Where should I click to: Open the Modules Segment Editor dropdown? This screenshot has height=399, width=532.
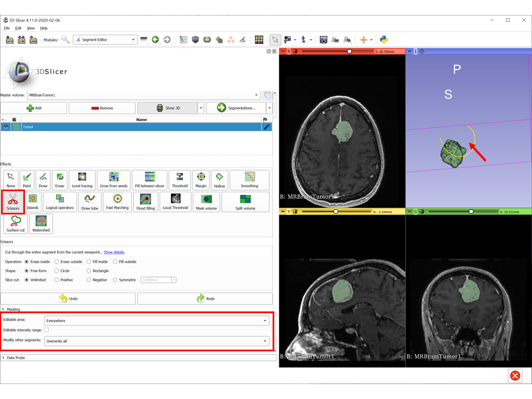pyautogui.click(x=105, y=40)
